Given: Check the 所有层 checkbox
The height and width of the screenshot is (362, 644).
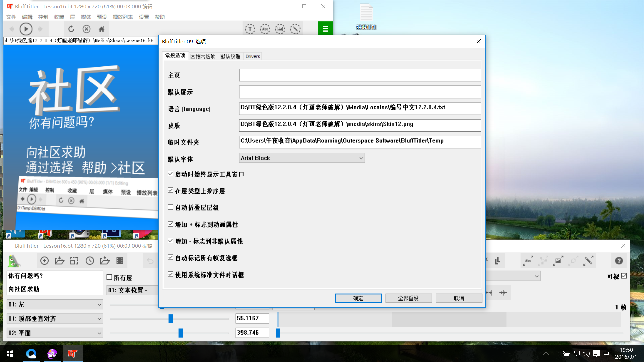Looking at the screenshot, I should [x=109, y=277].
